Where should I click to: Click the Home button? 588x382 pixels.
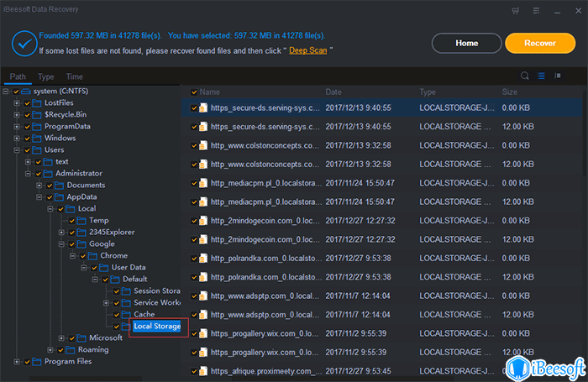click(466, 44)
